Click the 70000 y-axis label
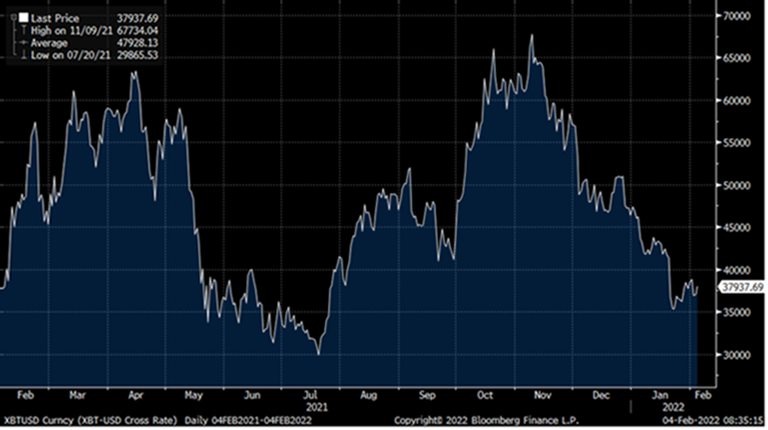The height and width of the screenshot is (430, 768). click(738, 17)
